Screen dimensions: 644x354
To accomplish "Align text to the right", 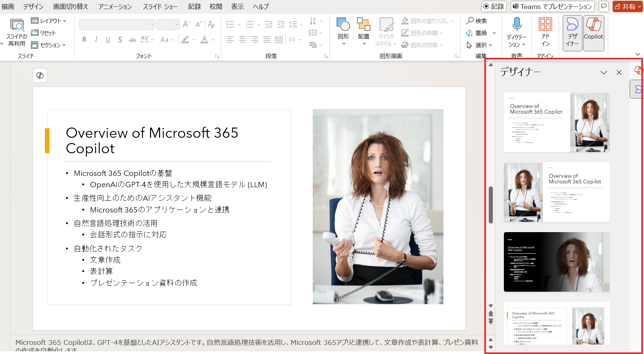I will click(255, 39).
